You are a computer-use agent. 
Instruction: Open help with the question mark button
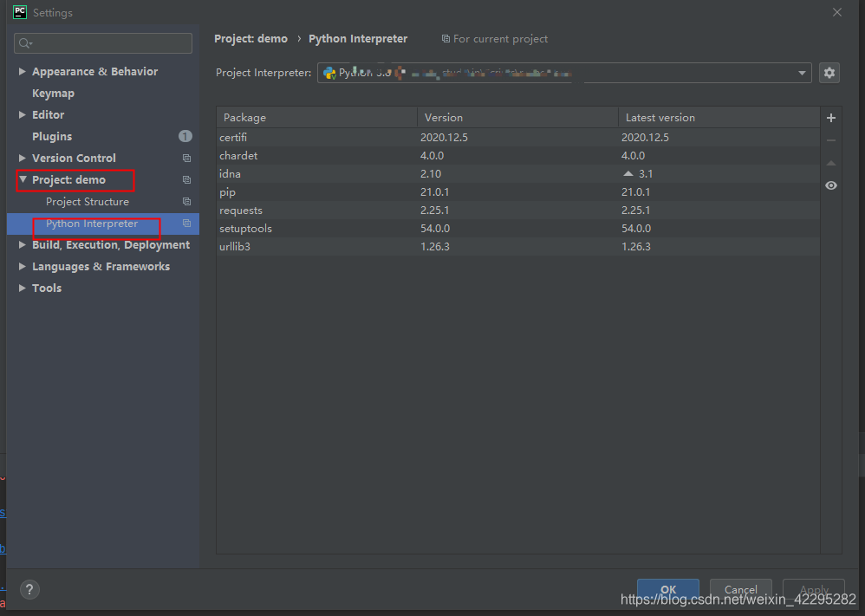click(x=29, y=589)
